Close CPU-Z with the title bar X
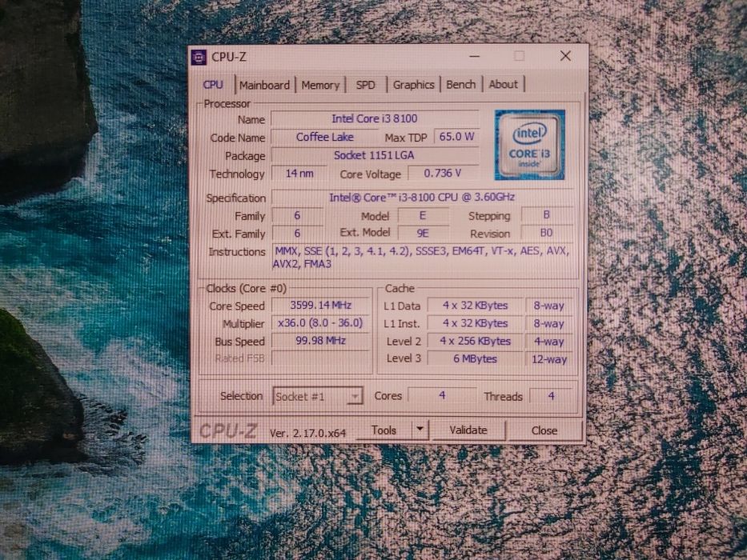747x560 pixels. 565,56
